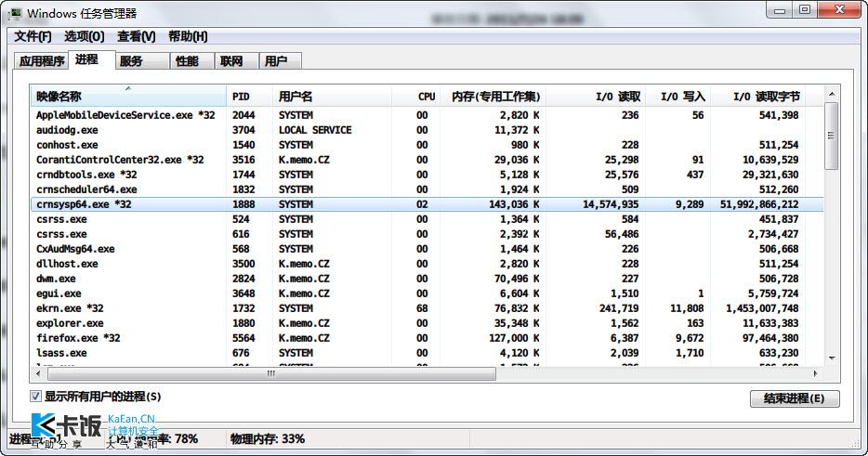The image size is (868, 456).
Task: Switch to the 性能 tab
Action: coord(187,61)
